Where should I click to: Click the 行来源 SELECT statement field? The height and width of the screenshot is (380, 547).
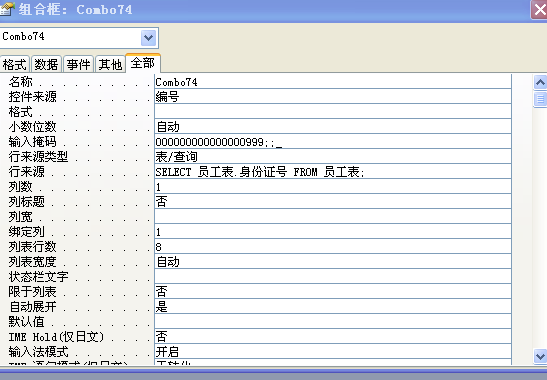333,172
